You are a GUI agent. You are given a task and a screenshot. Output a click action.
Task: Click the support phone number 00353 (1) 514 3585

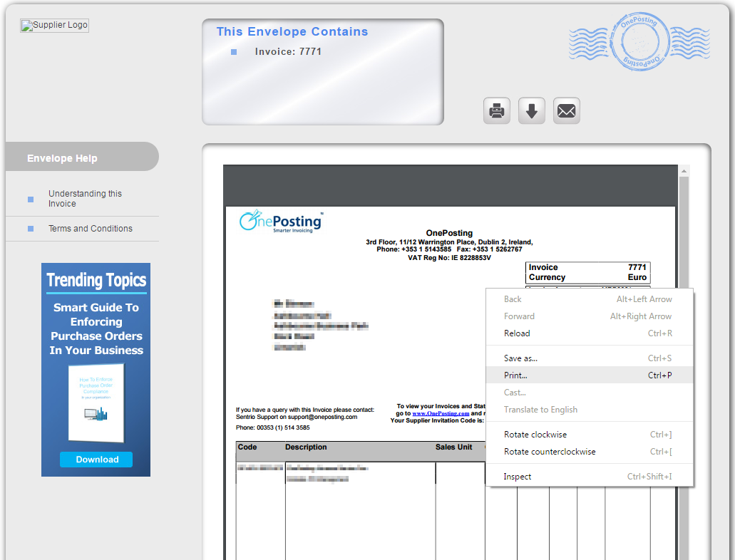click(x=283, y=427)
